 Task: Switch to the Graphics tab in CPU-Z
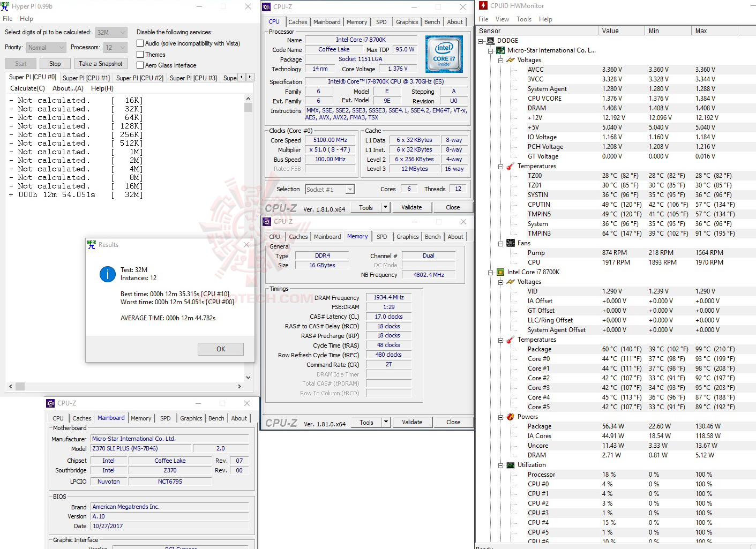point(407,22)
